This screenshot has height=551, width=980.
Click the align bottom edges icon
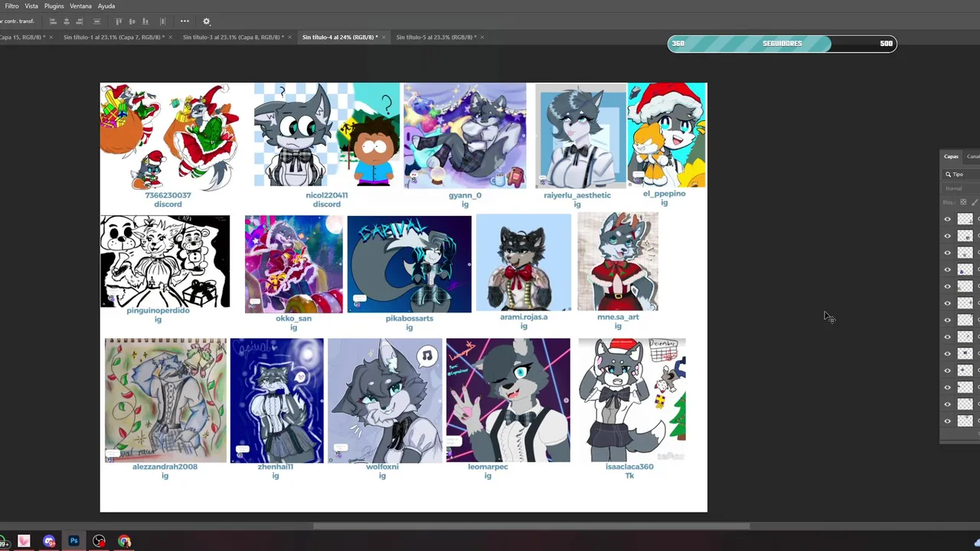(x=146, y=21)
